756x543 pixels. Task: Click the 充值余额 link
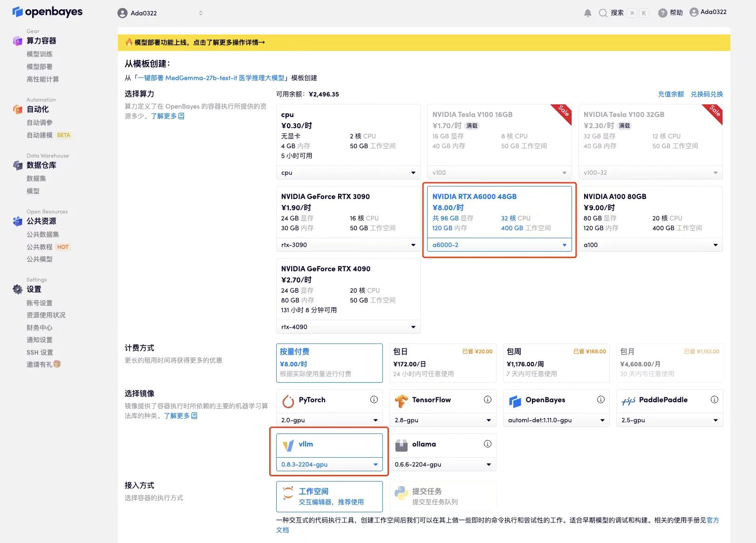(x=671, y=94)
